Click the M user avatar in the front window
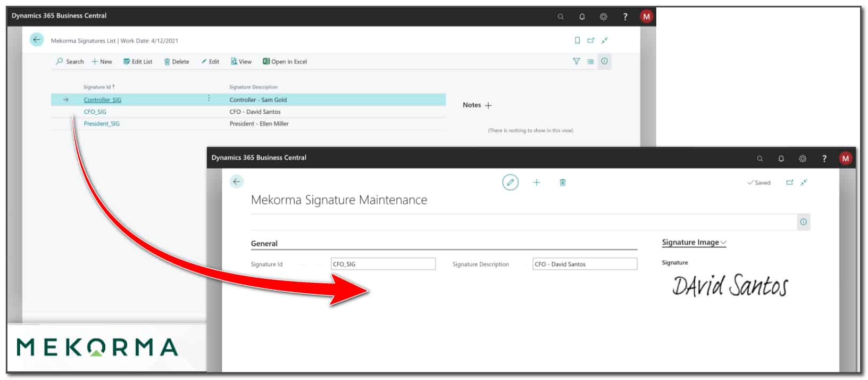 [845, 158]
